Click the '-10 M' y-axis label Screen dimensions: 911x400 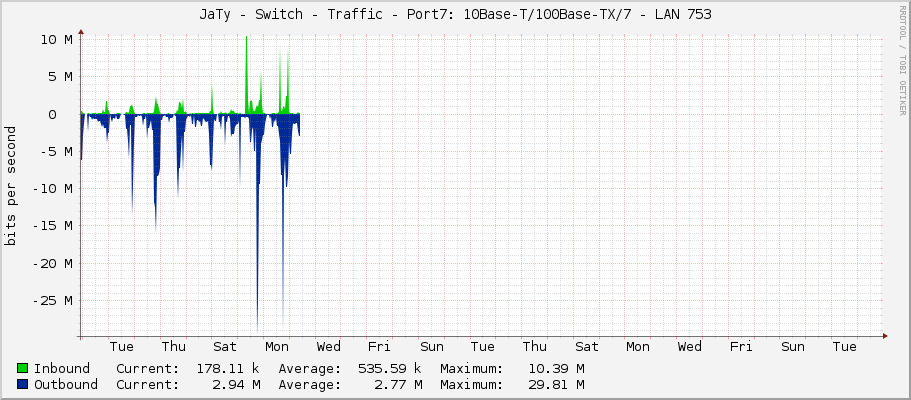53,189
